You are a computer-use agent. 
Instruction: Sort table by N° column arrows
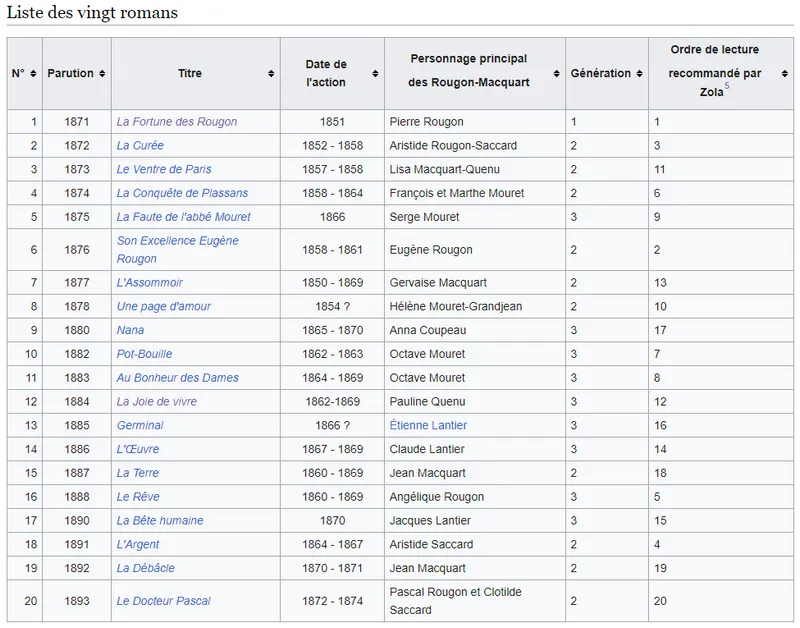click(x=34, y=74)
